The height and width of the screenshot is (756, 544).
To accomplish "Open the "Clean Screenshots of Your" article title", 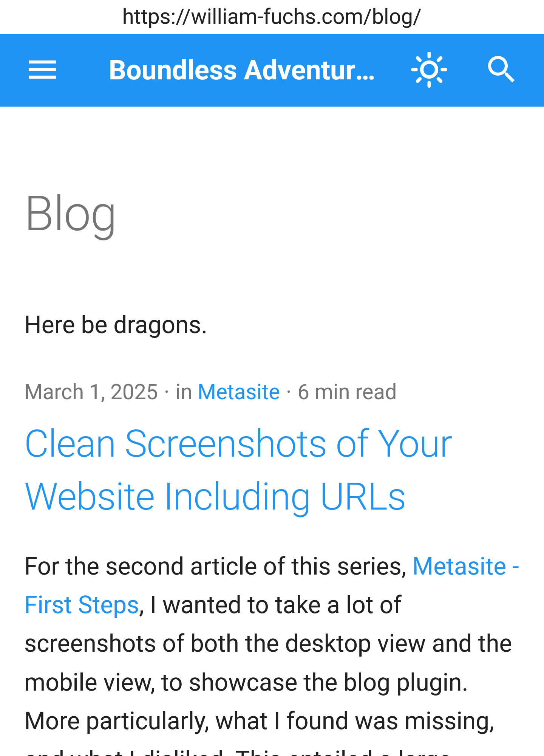I will pos(238,443).
